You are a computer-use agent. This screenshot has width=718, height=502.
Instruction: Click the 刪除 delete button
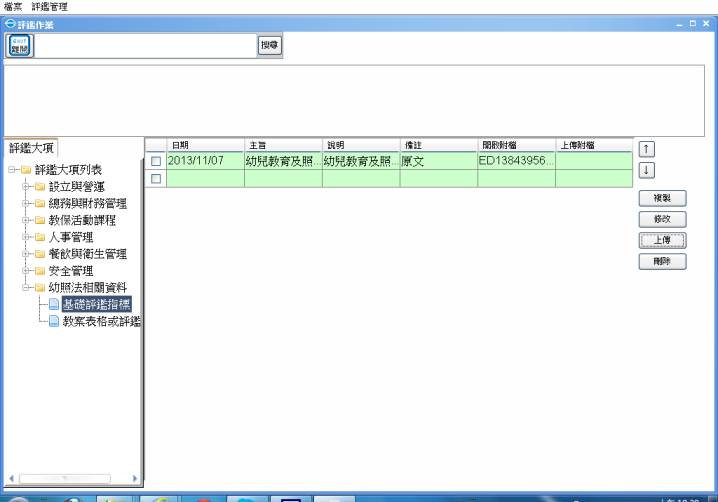(660, 261)
